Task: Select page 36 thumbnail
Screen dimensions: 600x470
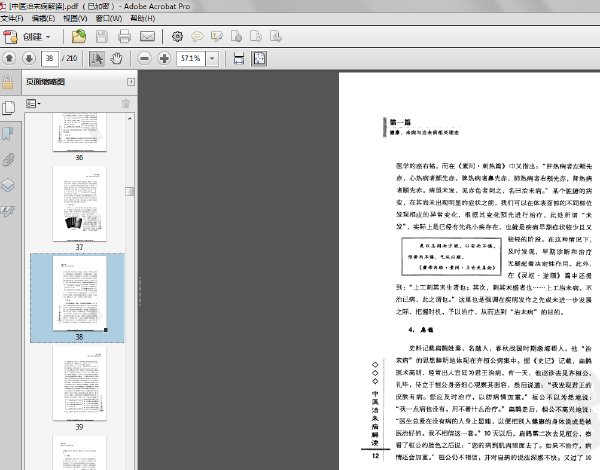Action: 80,132
